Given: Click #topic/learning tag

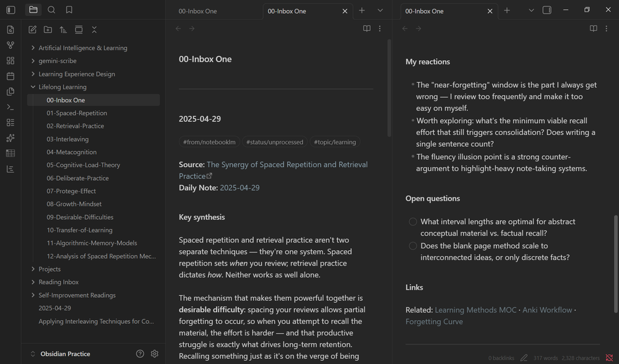Looking at the screenshot, I should click(335, 142).
